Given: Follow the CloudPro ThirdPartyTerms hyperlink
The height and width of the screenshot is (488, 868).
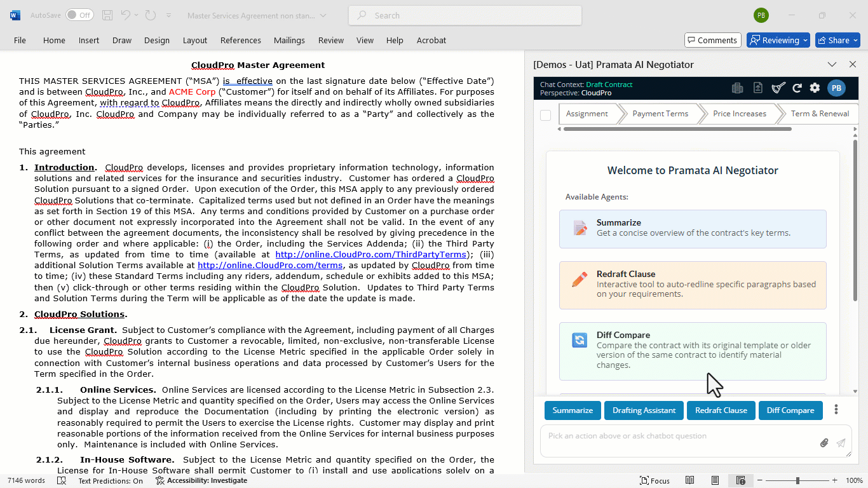Looking at the screenshot, I should [x=370, y=254].
